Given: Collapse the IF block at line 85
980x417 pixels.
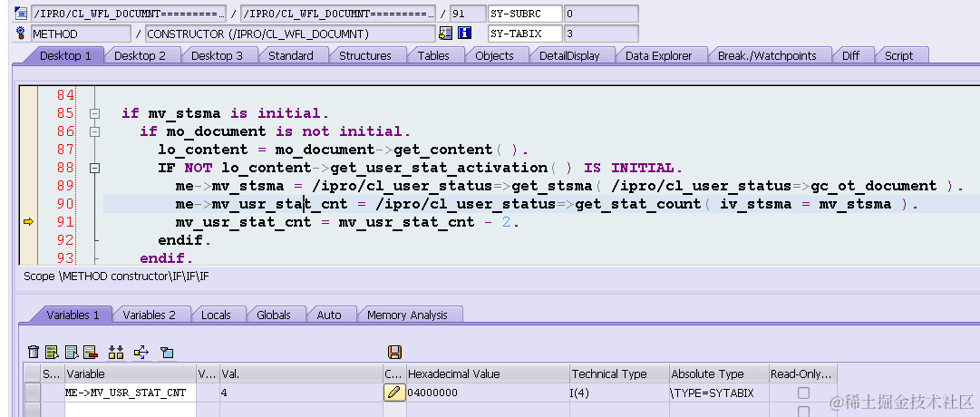Looking at the screenshot, I should (94, 114).
